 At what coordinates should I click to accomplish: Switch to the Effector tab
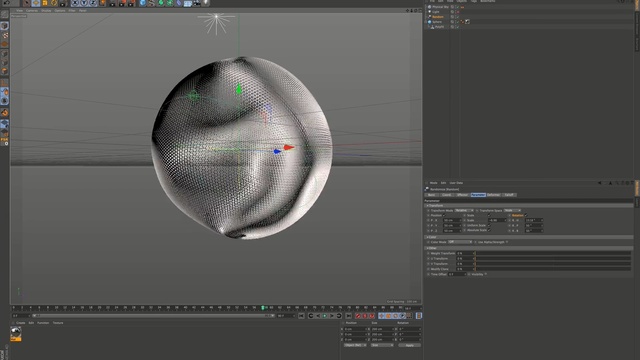462,195
